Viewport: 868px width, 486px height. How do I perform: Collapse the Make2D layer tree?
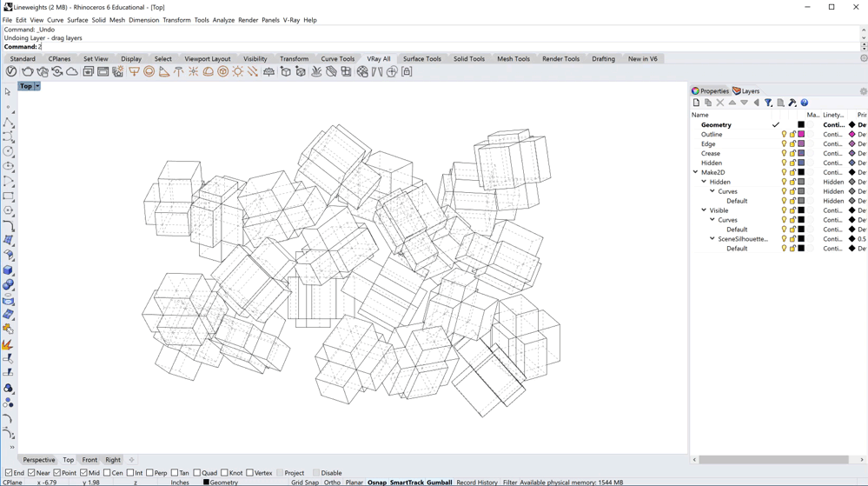(696, 172)
